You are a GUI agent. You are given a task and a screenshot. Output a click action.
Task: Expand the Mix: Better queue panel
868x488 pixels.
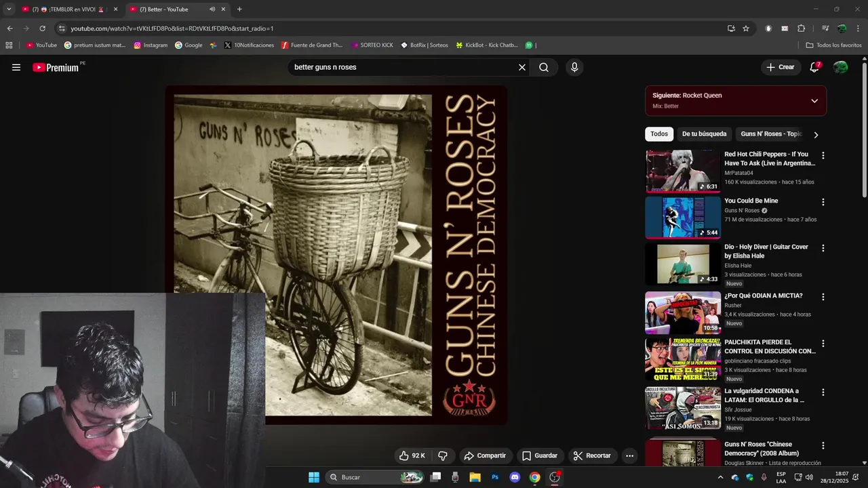coord(814,101)
